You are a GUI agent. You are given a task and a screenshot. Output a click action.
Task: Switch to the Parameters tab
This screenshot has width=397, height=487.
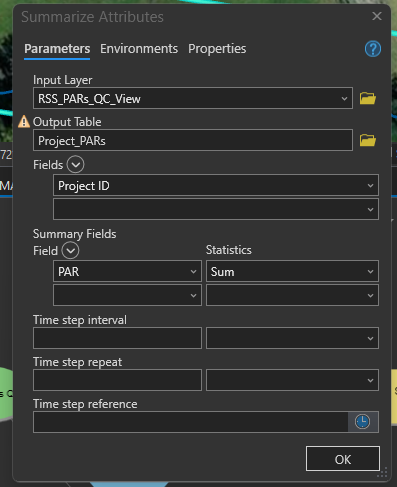point(57,49)
